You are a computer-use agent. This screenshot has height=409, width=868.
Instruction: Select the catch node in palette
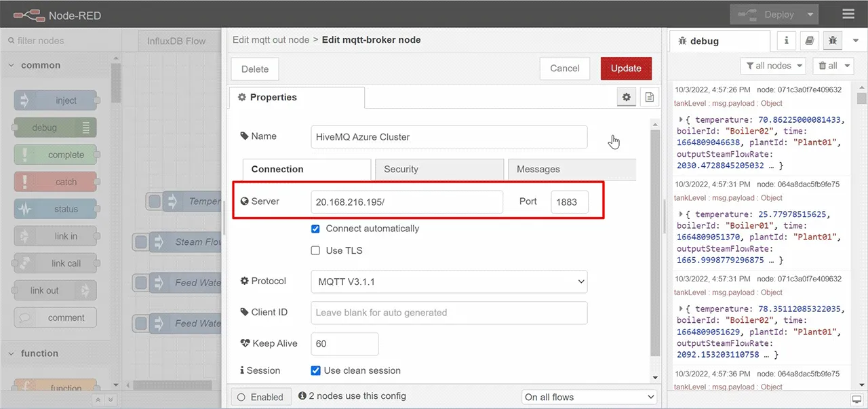coord(56,182)
